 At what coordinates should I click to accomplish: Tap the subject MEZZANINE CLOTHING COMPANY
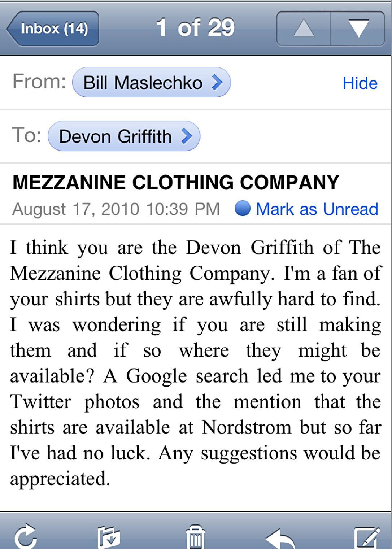176,182
